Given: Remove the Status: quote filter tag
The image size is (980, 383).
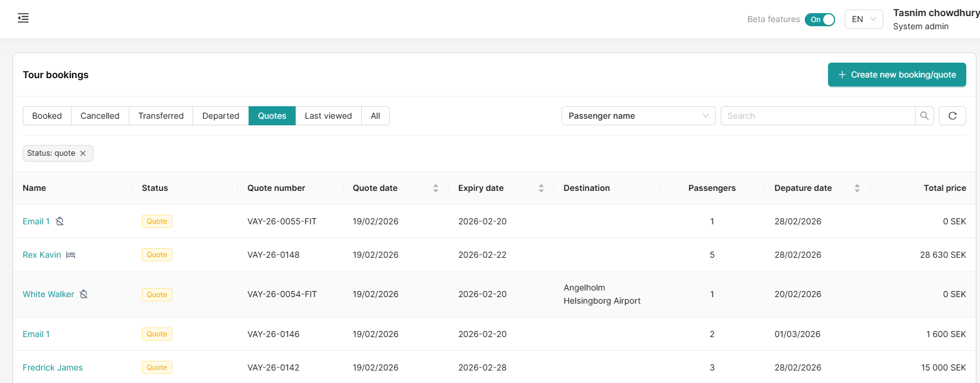Looking at the screenshot, I should click(83, 153).
